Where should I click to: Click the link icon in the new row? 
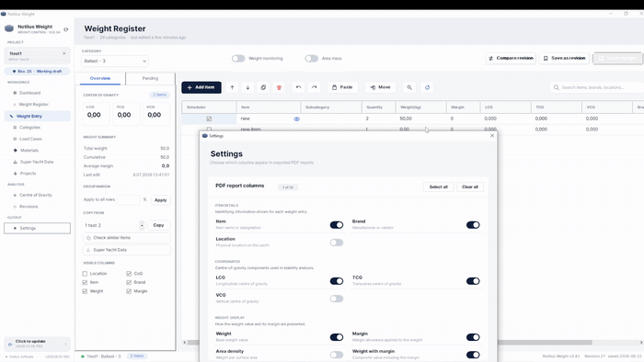296,119
